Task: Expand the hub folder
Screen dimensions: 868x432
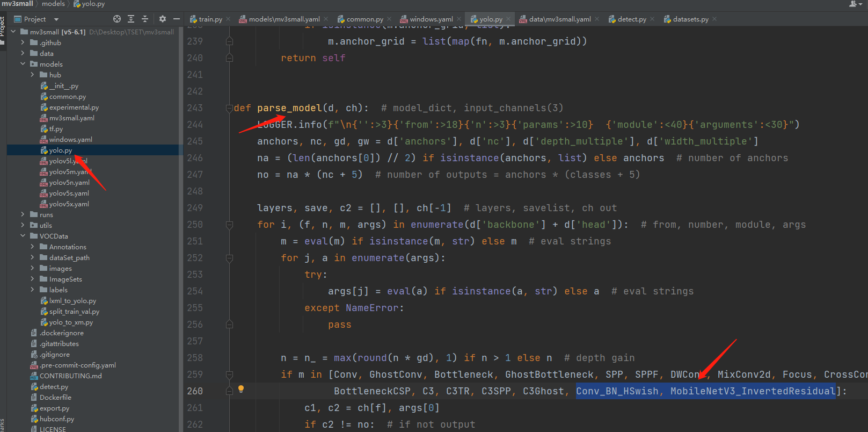Action: pyautogui.click(x=32, y=75)
